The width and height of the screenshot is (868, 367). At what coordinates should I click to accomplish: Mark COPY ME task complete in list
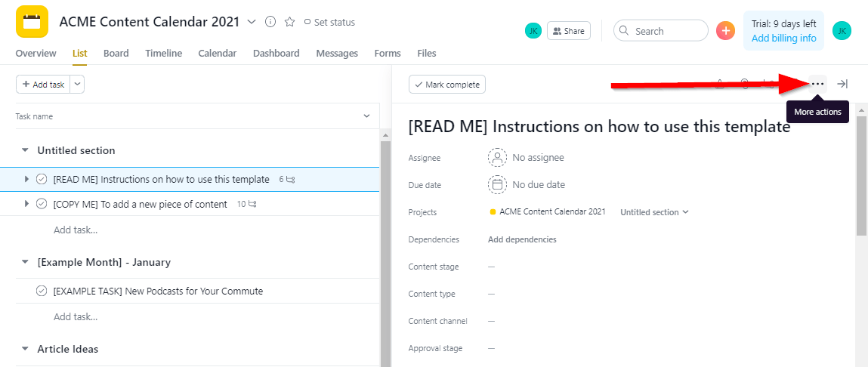41,204
